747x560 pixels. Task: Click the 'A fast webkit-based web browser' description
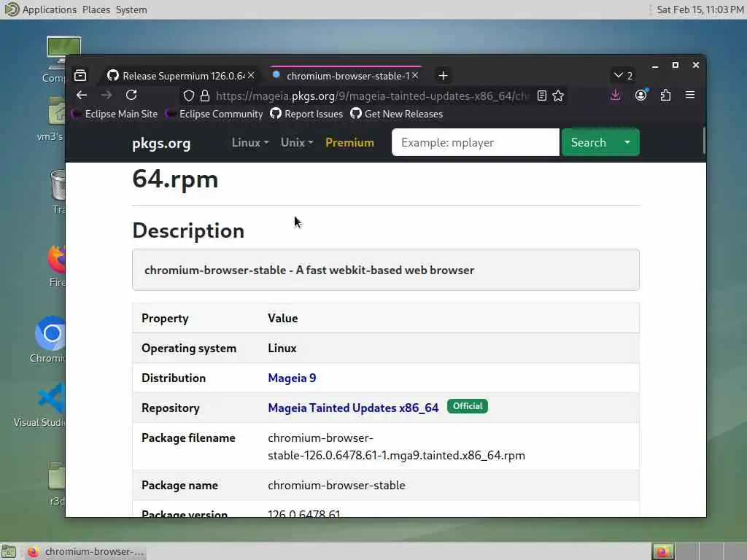tap(385, 270)
